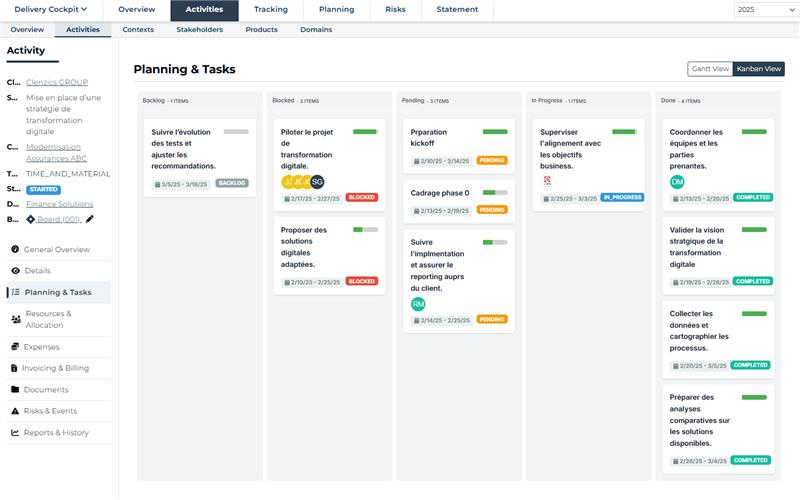Click PENDING badge on Cadrage phase 0 card
800x500 pixels.
[x=492, y=210]
